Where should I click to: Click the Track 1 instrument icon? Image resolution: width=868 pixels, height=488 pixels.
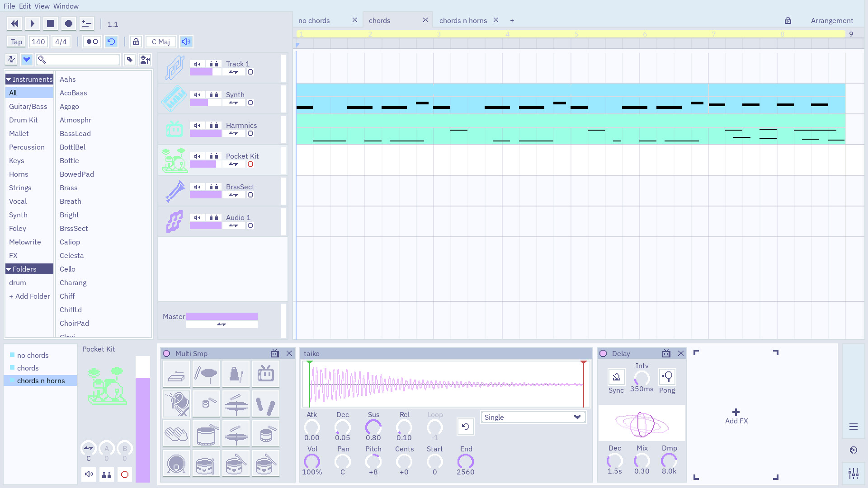(175, 68)
